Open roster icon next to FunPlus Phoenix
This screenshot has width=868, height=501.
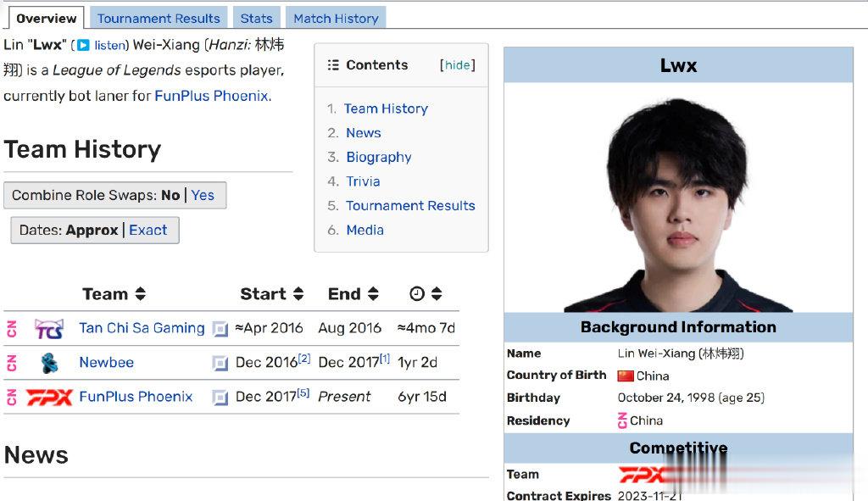point(220,398)
